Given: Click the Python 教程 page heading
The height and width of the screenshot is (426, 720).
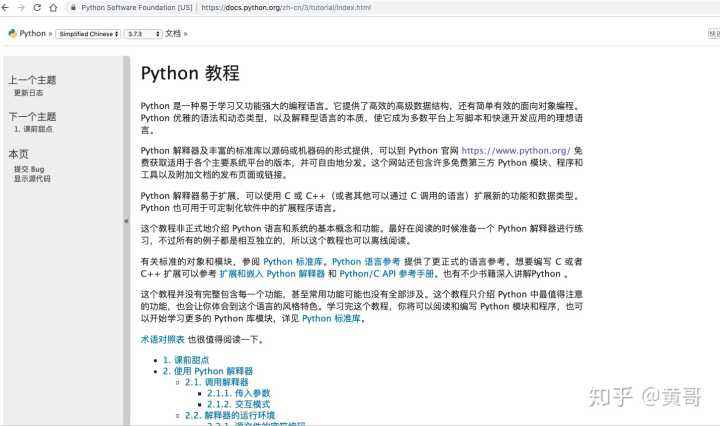Looking at the screenshot, I should pyautogui.click(x=190, y=73).
